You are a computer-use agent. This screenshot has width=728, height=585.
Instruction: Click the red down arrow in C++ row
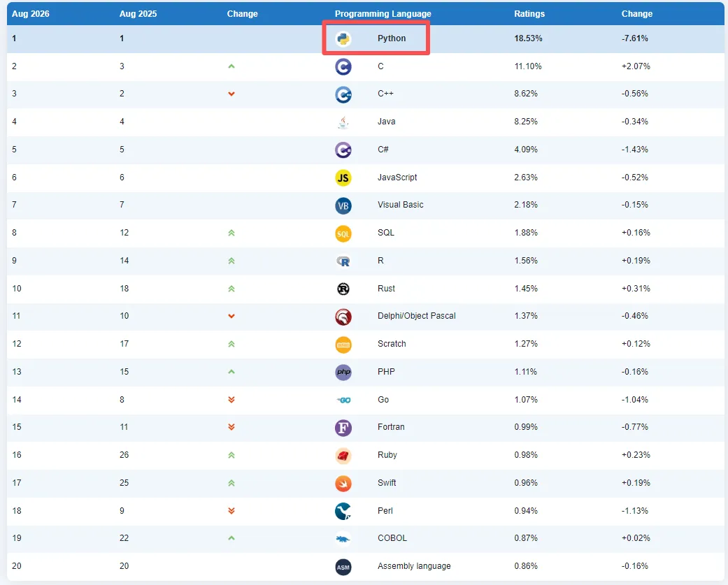231,94
